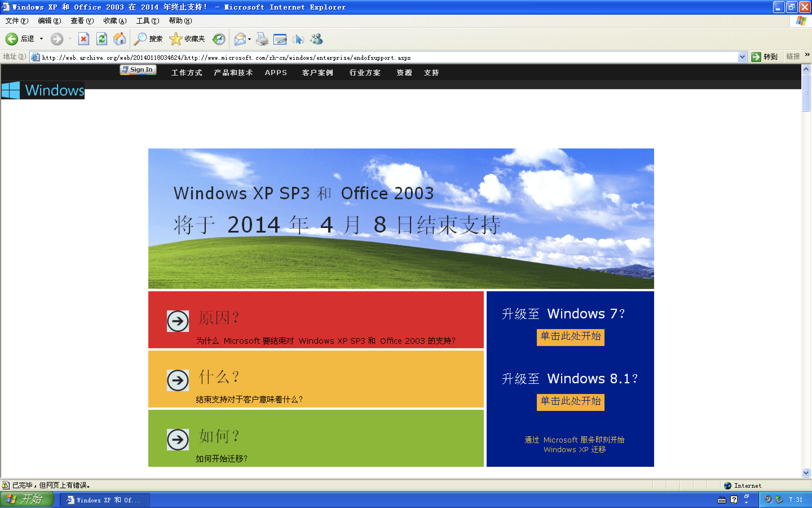This screenshot has width=812, height=508.
Task: Select the IE window taskbar button
Action: point(105,500)
